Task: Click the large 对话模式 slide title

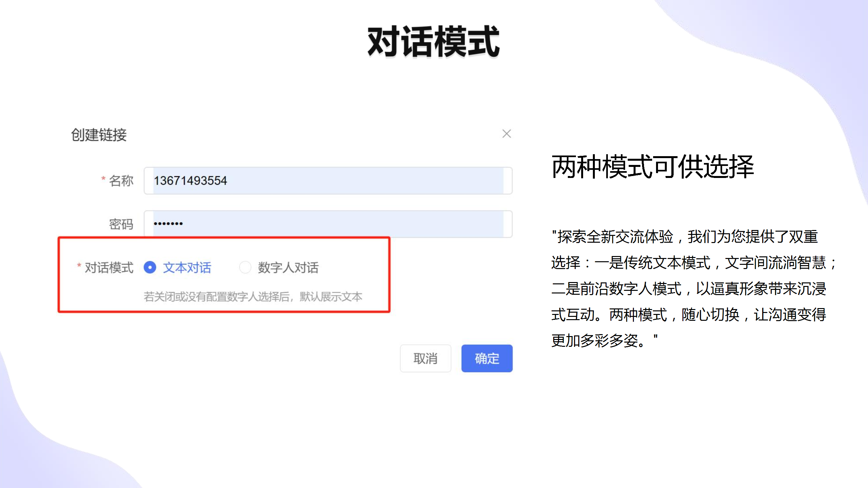Action: 433,42
